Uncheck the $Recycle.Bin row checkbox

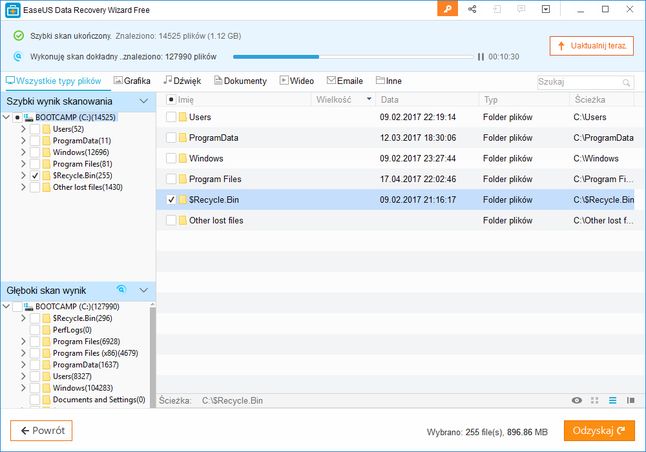[171, 200]
